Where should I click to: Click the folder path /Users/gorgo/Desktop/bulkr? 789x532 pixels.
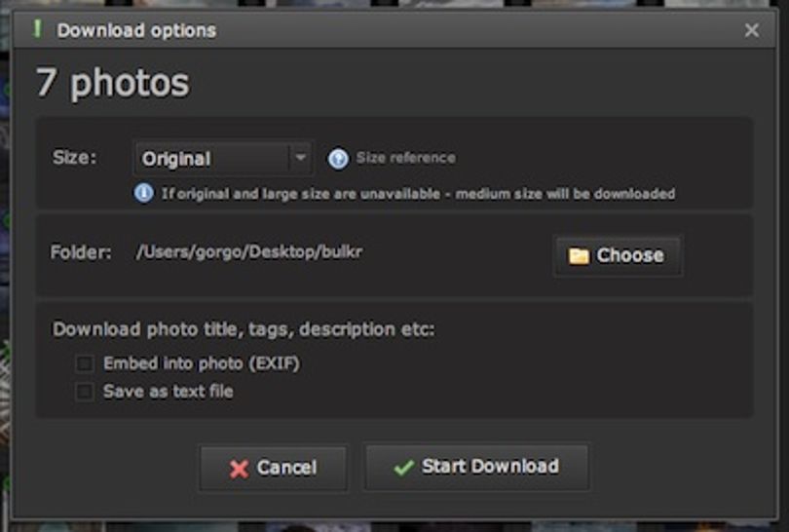pos(249,251)
